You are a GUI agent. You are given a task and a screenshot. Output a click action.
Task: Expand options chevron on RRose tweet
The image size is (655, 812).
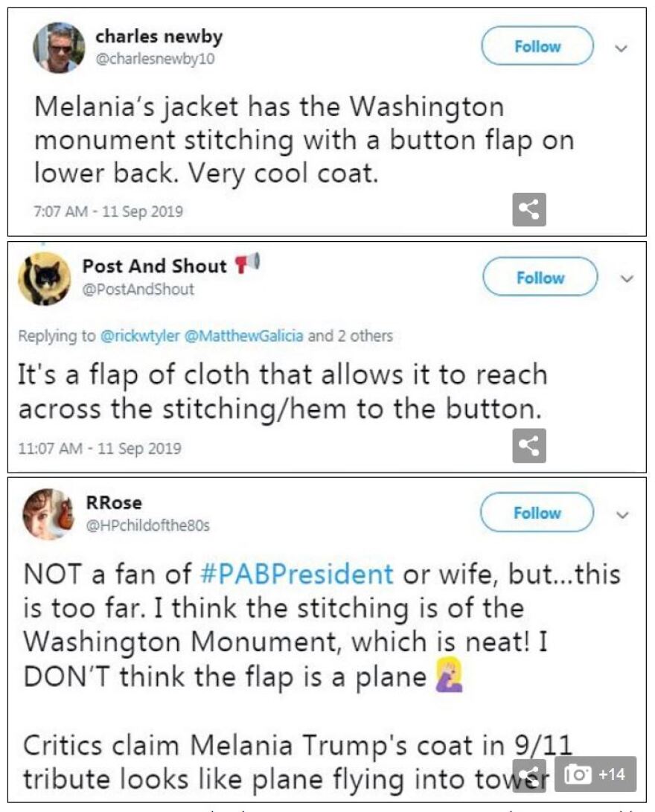[624, 514]
